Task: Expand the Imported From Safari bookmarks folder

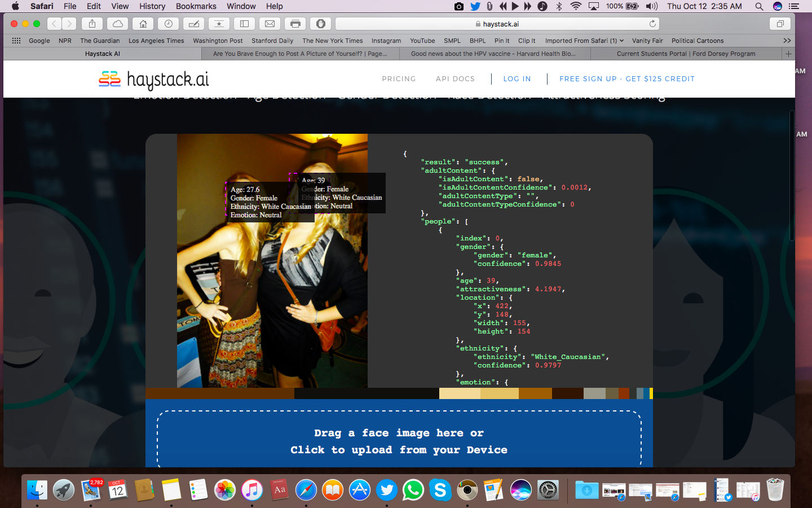Action: pyautogui.click(x=584, y=41)
